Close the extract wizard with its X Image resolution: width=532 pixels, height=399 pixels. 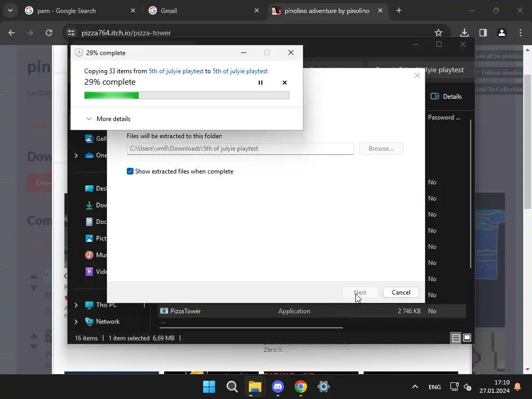(417, 75)
